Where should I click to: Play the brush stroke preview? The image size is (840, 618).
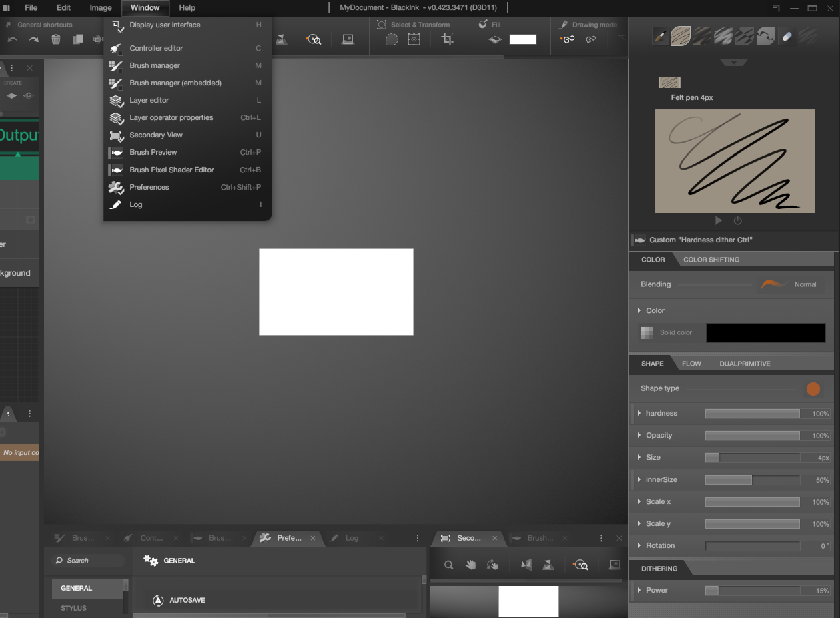pyautogui.click(x=719, y=220)
